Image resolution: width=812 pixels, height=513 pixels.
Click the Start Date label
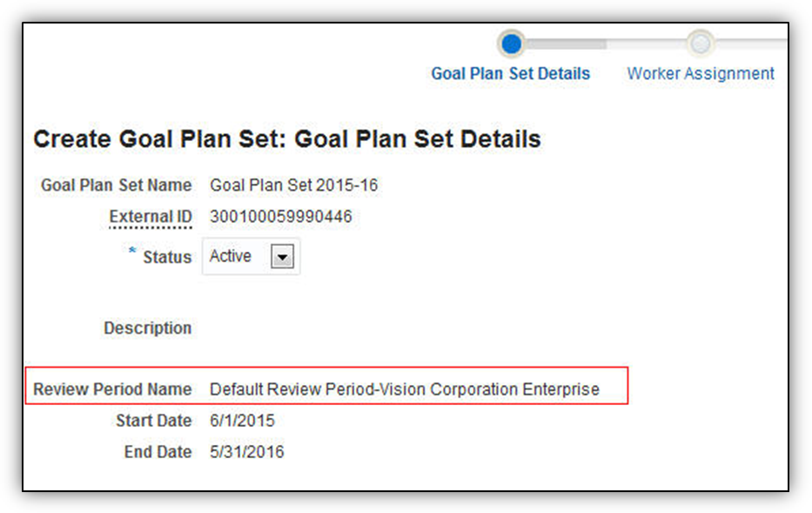(153, 421)
